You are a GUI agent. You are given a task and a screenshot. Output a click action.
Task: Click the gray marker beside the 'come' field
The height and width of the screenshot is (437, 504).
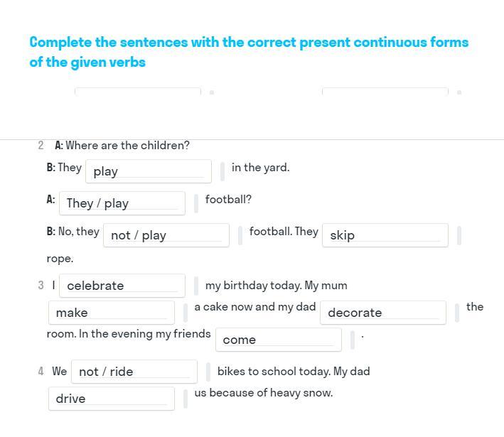click(353, 340)
